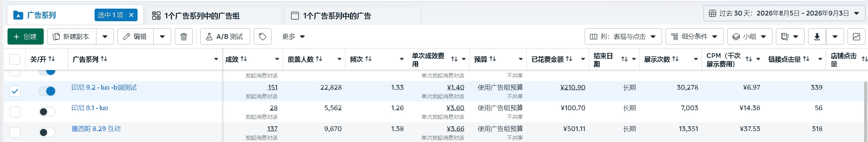Sort 预算 column arrows

click(493, 59)
